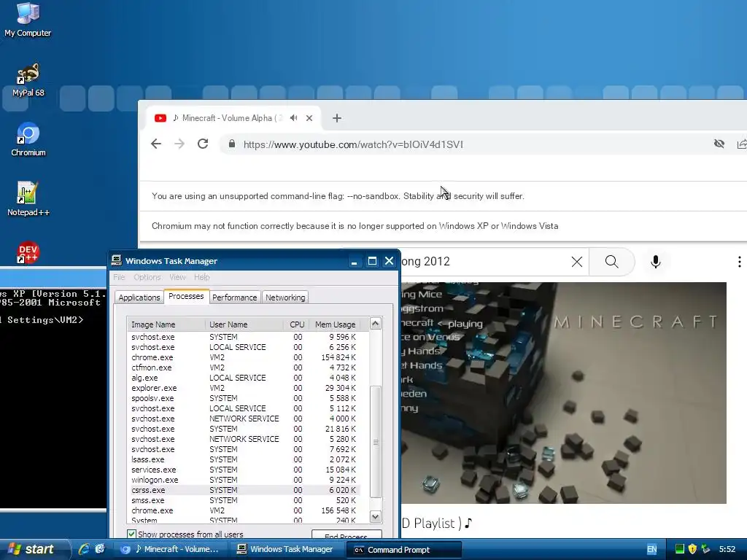The width and height of the screenshot is (747, 560).
Task: Open the Notepad++ desktop shortcut
Action: (x=28, y=199)
